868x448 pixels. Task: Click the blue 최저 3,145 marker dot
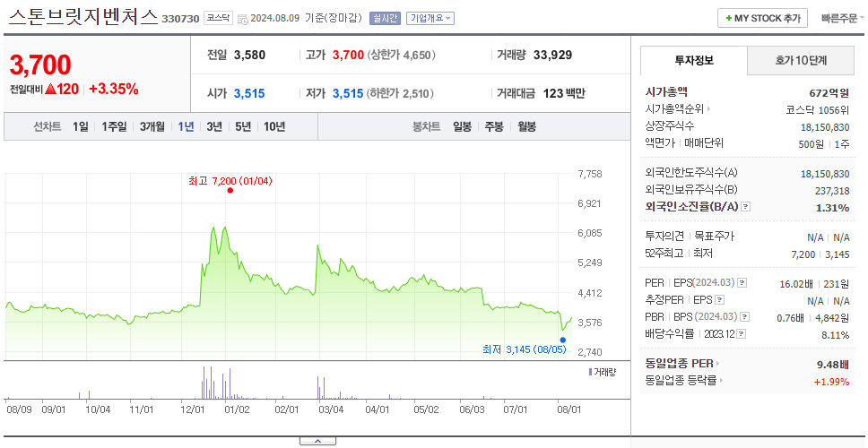(563, 340)
